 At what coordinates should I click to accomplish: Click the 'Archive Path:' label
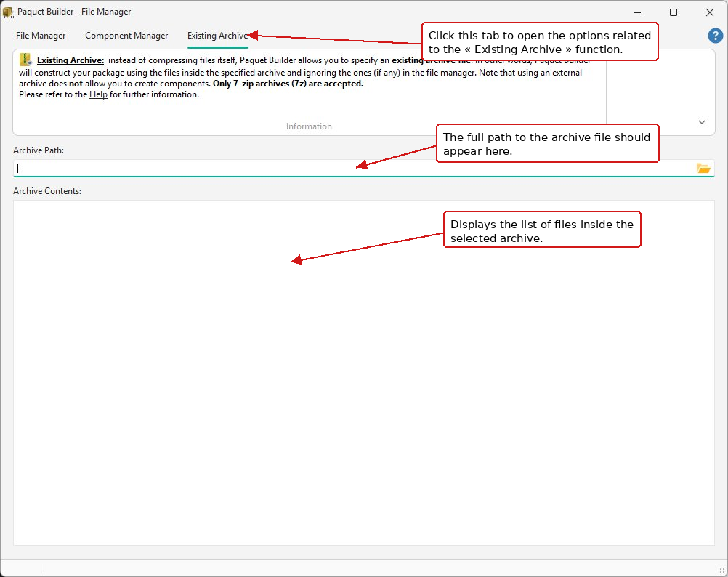tap(39, 150)
